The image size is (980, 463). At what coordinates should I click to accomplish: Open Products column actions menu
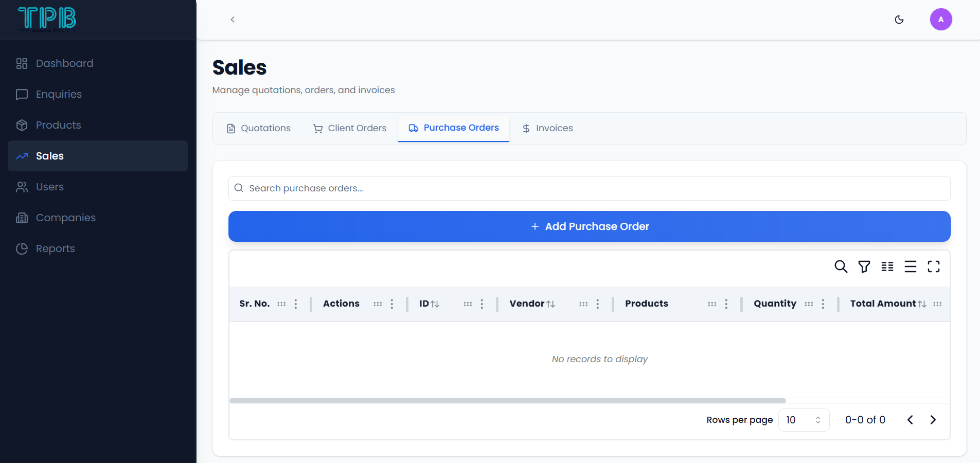point(726,304)
